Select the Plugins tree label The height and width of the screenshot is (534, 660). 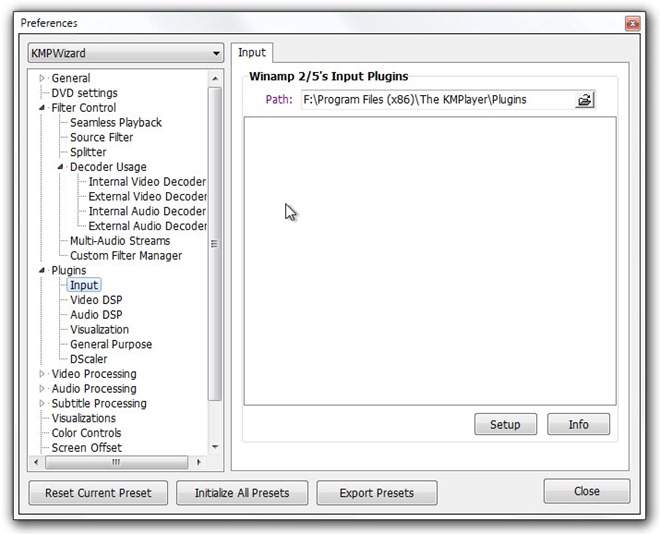coord(69,271)
